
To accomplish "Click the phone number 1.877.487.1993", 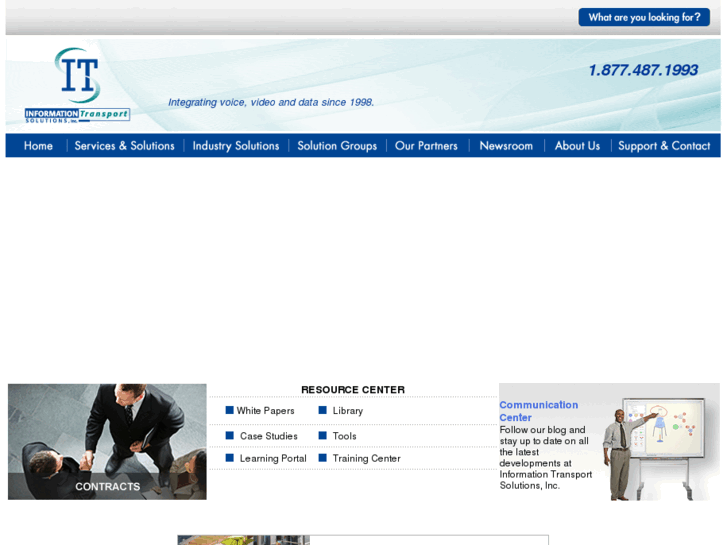I will click(x=643, y=70).
